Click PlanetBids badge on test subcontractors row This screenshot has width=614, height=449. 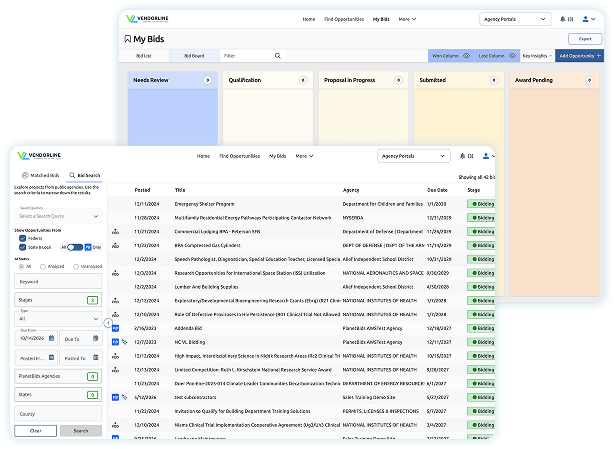coord(115,397)
